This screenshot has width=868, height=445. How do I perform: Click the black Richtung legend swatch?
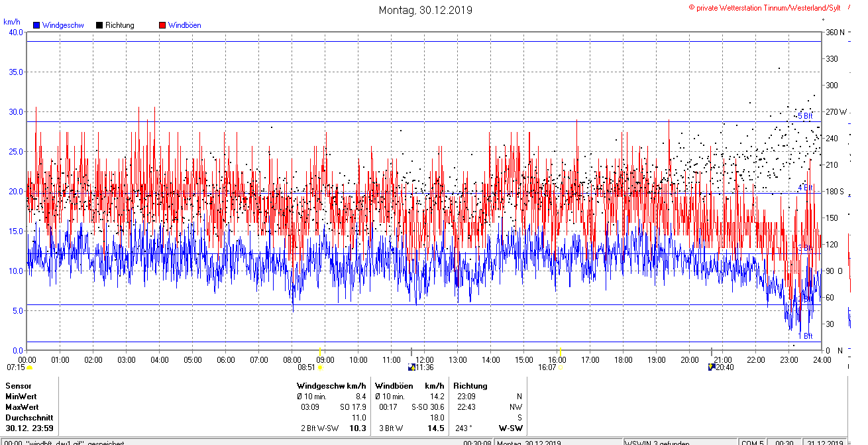[99, 25]
